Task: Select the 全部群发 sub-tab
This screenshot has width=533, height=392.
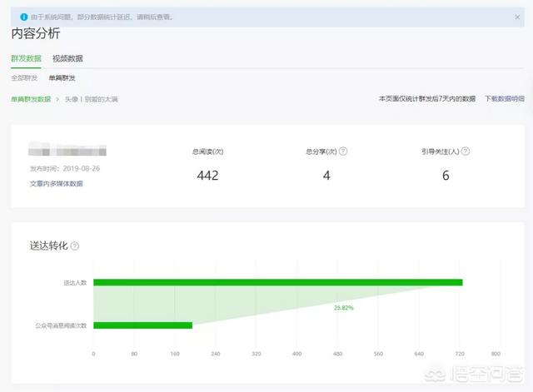Action: pyautogui.click(x=24, y=78)
